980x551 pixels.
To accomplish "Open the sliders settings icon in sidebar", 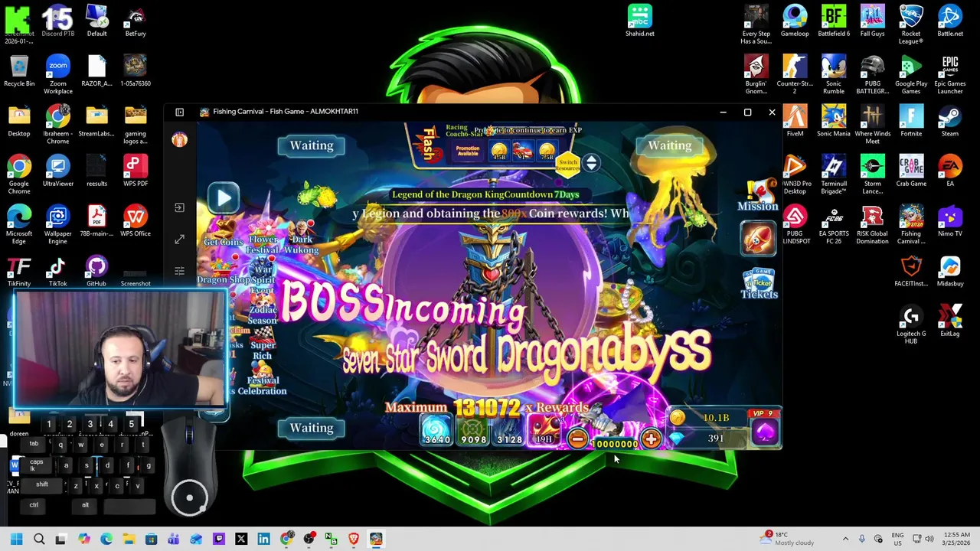I will [x=179, y=271].
